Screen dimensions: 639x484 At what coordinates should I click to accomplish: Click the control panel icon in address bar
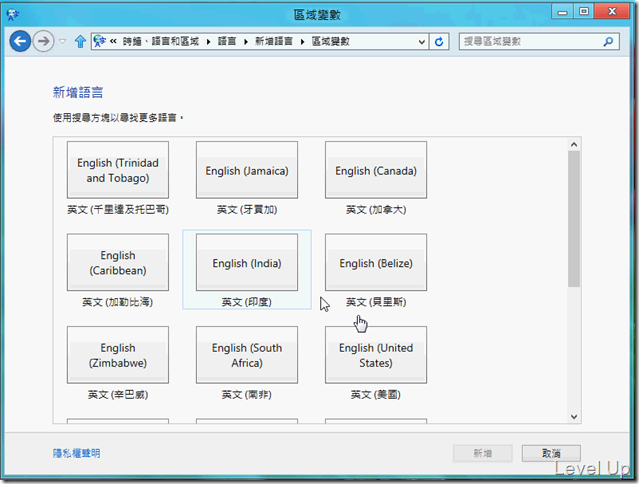tap(99, 41)
